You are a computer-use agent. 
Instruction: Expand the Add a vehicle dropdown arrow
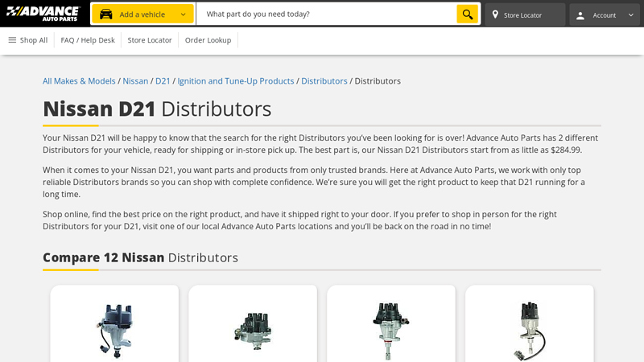click(x=184, y=14)
